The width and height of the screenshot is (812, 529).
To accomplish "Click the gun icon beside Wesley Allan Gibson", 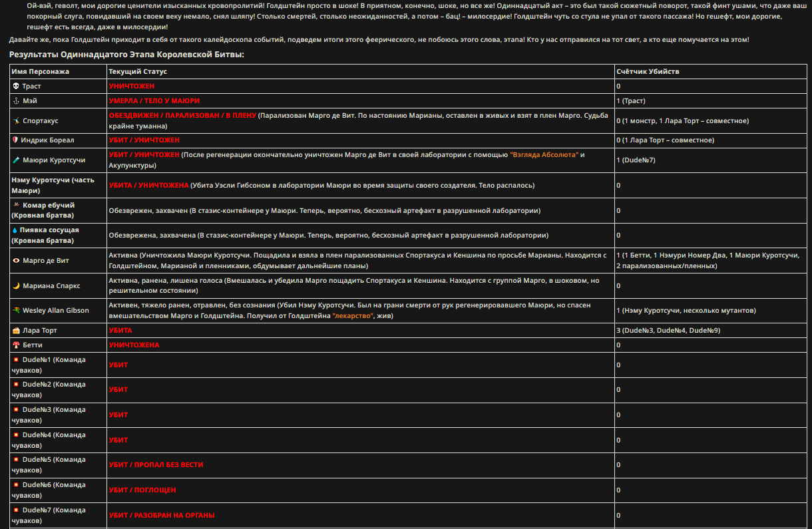I will tap(16, 310).
